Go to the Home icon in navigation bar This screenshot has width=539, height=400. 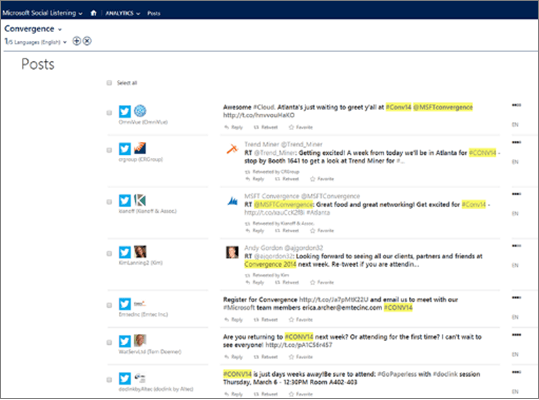[x=94, y=13]
